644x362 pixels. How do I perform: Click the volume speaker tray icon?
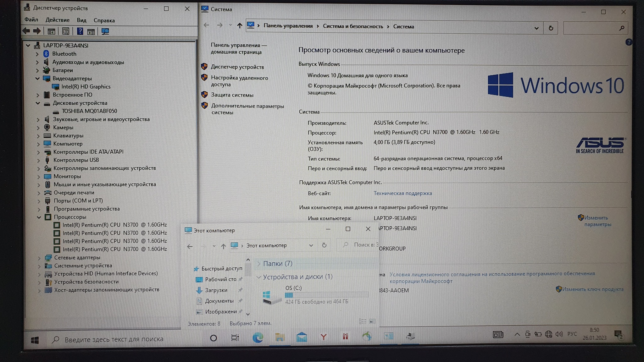click(559, 334)
